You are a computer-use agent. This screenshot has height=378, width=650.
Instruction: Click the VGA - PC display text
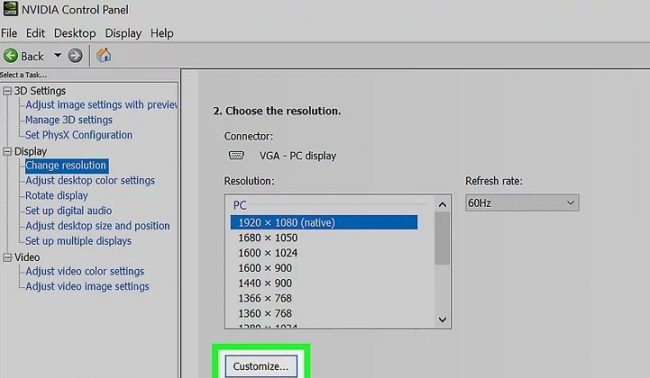click(x=298, y=156)
